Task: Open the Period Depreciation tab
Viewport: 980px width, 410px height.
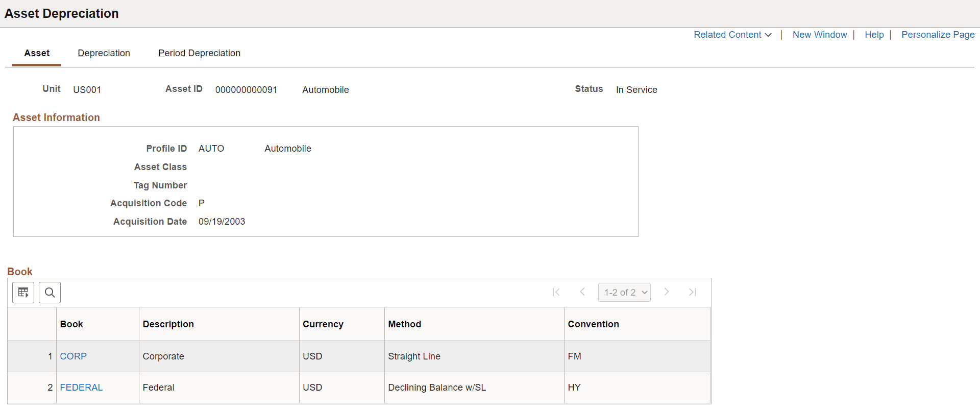Action: (199, 53)
